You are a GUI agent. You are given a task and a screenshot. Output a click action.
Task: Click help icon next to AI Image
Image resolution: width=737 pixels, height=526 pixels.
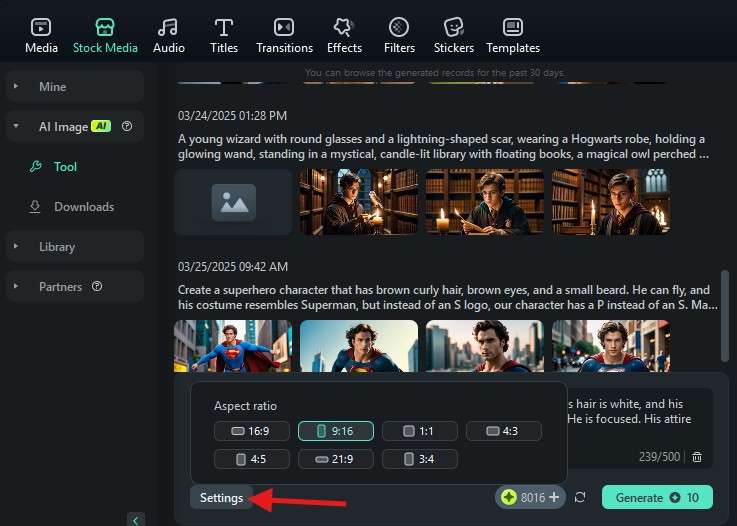tap(127, 126)
